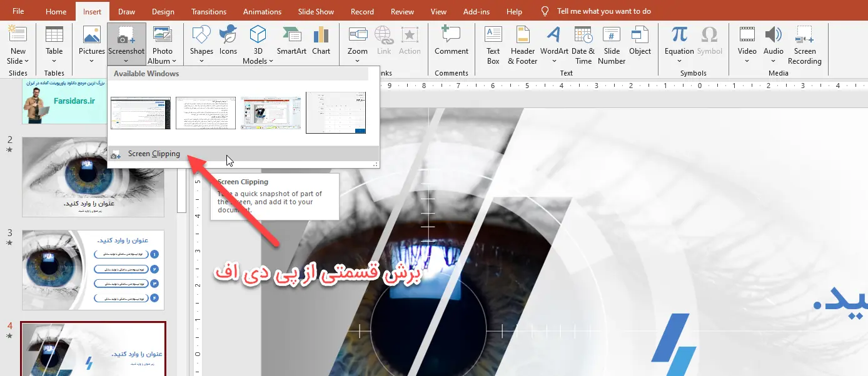Expand the Table dropdown
The width and height of the screenshot is (868, 376).
coord(54,61)
